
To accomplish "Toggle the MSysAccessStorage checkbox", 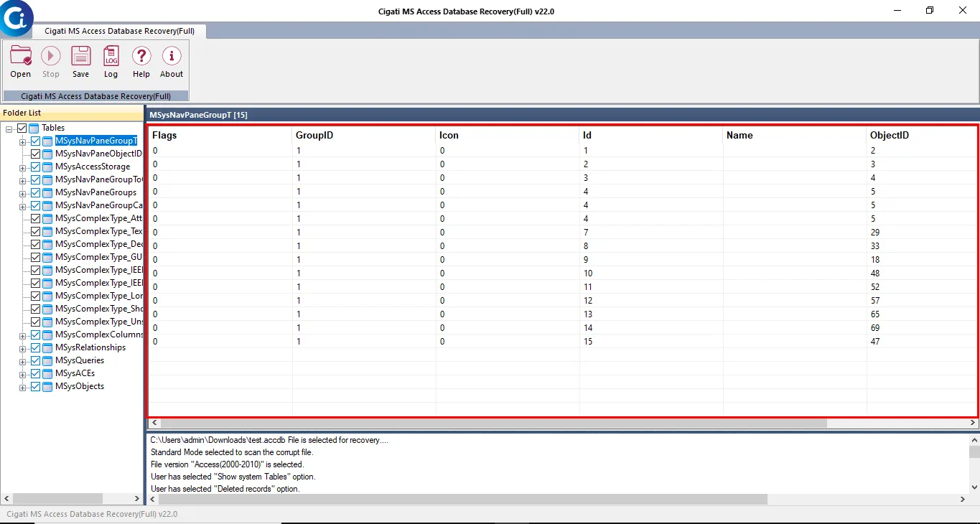I will tap(36, 167).
